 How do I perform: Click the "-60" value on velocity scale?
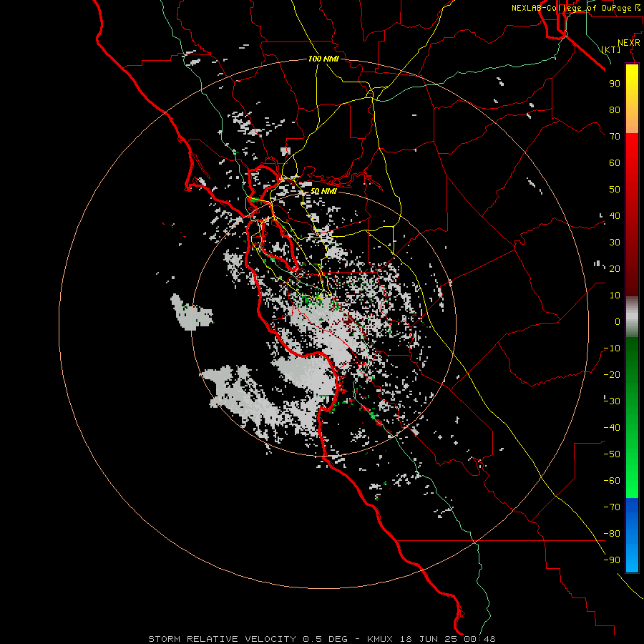(x=612, y=481)
